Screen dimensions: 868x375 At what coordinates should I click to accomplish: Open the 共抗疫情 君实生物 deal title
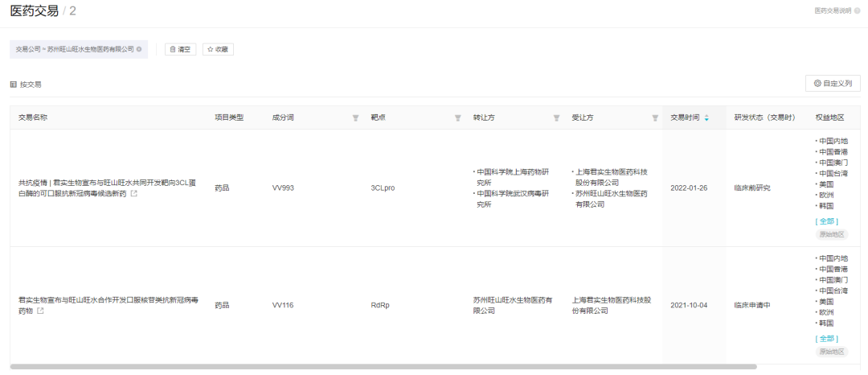108,188
